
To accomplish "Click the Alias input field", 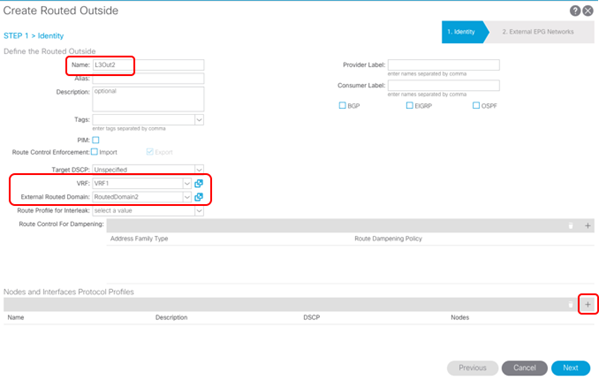I will click(148, 79).
